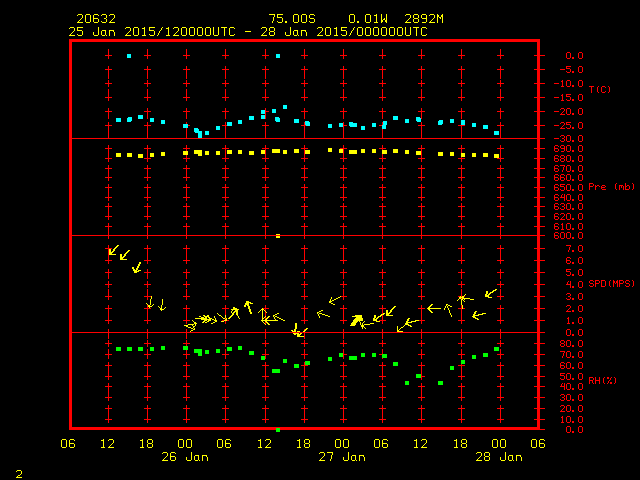The width and height of the screenshot is (640, 480).
Task: Click the 00 hour label above 28 Jan
Action: click(x=499, y=444)
